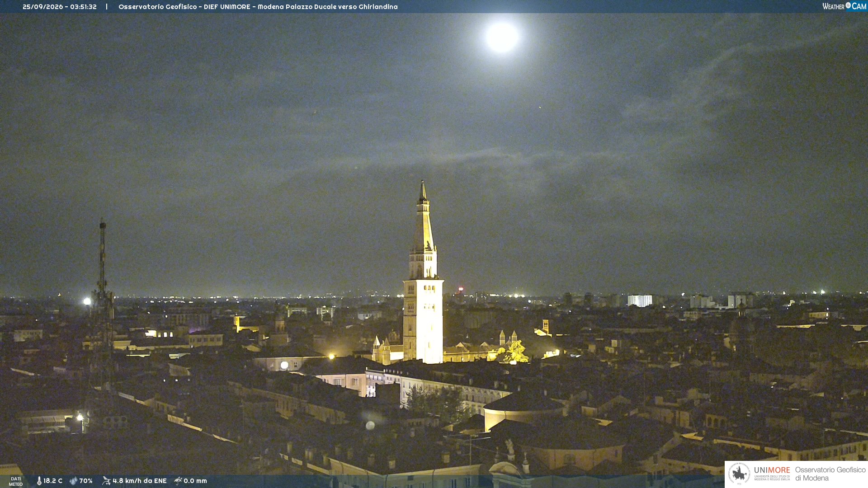Click the UNIMORE circular seal emblem
Image resolution: width=868 pixels, height=488 pixels.
(x=739, y=474)
